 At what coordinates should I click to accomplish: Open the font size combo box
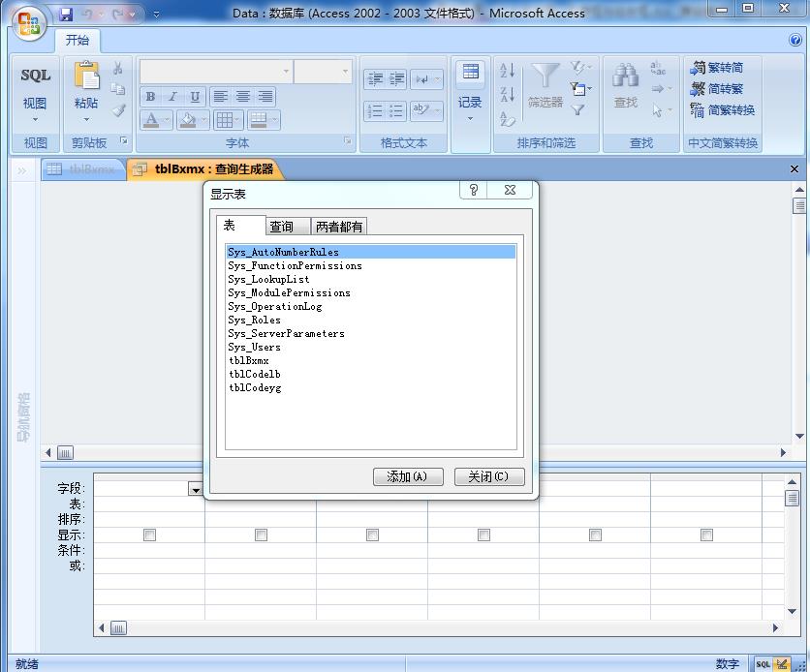click(323, 72)
